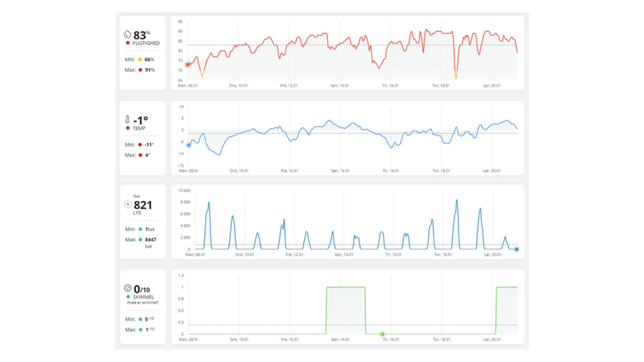Click the blue marker at light chart end
This screenshot has width=644, height=362.
click(516, 250)
